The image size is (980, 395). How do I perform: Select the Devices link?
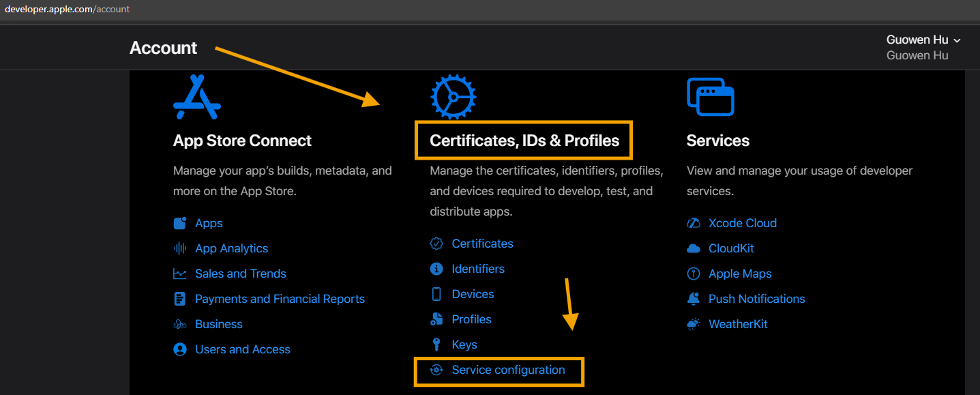tap(473, 294)
